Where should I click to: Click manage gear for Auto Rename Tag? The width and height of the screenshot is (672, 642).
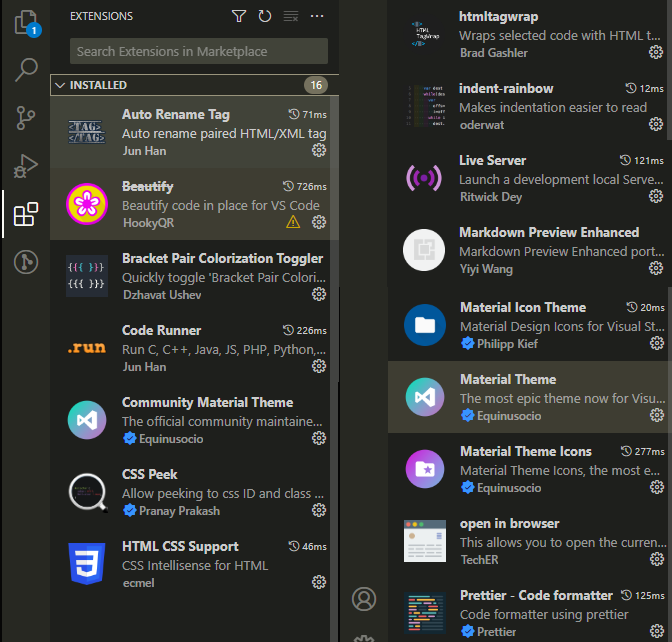click(x=319, y=150)
